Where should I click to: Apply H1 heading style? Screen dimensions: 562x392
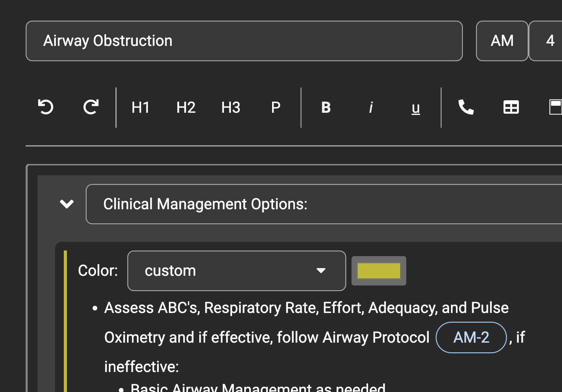point(140,107)
